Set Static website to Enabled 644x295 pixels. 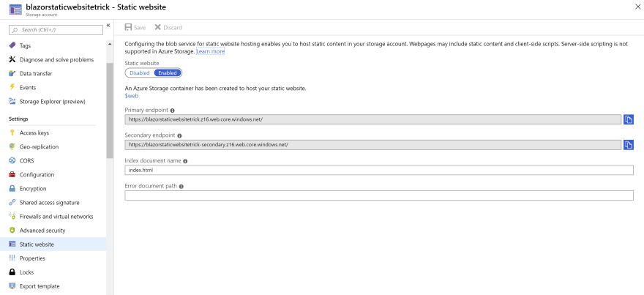pyautogui.click(x=168, y=72)
